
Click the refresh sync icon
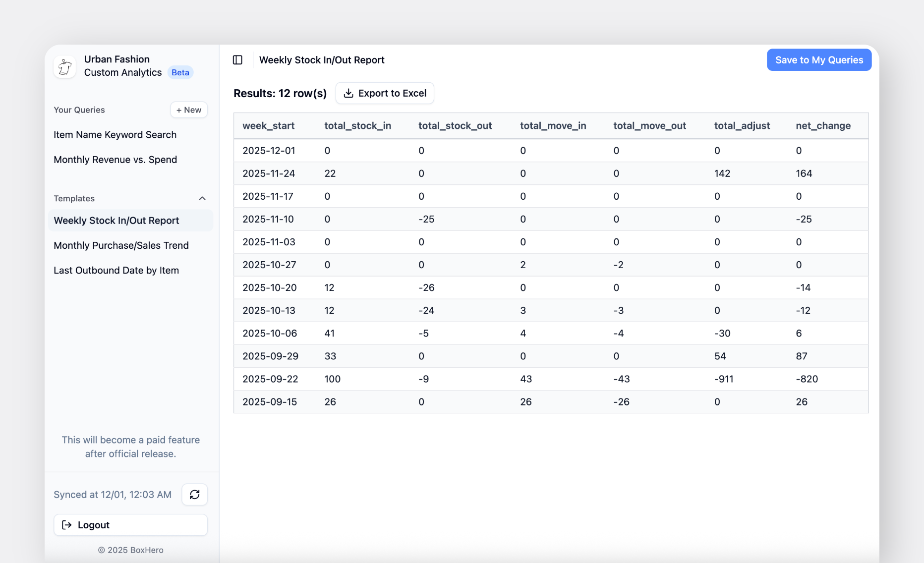[194, 495]
